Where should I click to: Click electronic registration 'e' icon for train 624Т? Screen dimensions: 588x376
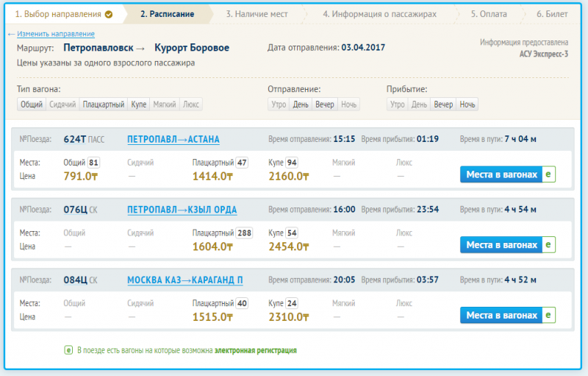[548, 174]
